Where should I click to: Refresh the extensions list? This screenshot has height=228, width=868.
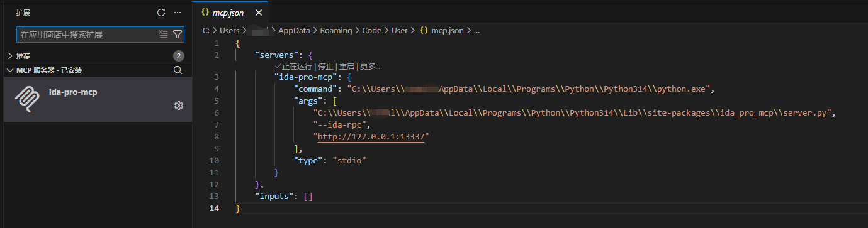pyautogui.click(x=161, y=13)
